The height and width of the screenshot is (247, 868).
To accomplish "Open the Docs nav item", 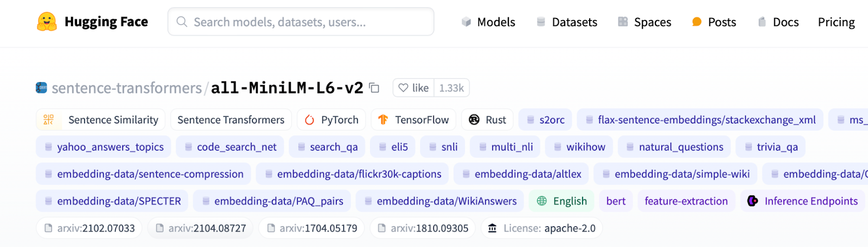I will click(778, 22).
